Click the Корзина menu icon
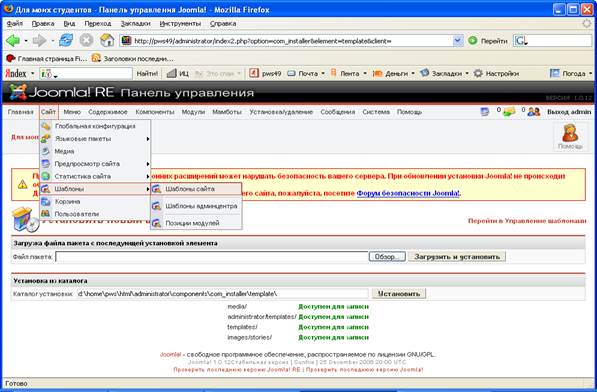The height and width of the screenshot is (392, 597). click(46, 201)
